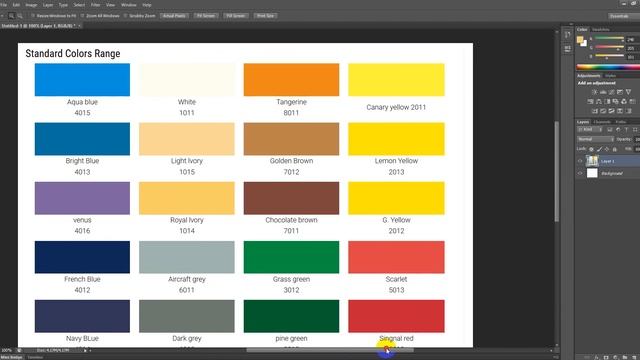Open the History panel icon in the dock
Viewport: 640px width, 360px height.
pyautogui.click(x=567, y=35)
